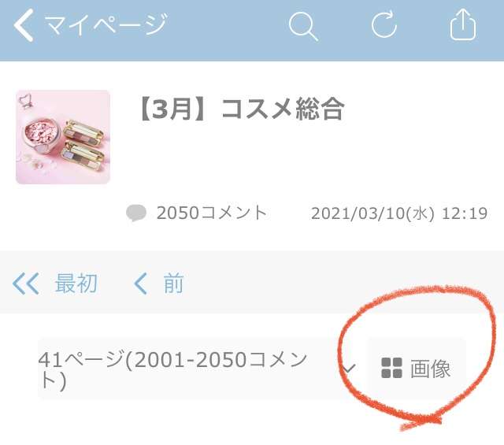Click the 2021/03/10 12:19 timestamp
504x445 pixels.
click(399, 213)
